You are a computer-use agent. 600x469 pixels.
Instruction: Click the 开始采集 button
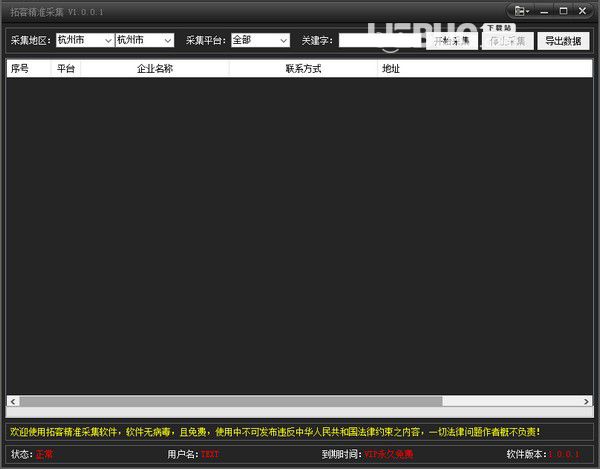[452, 41]
